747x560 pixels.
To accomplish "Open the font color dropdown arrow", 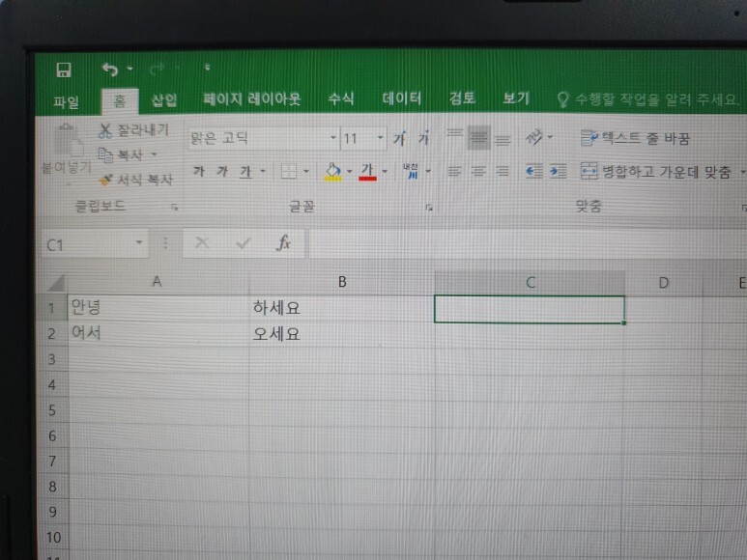I will coord(385,171).
